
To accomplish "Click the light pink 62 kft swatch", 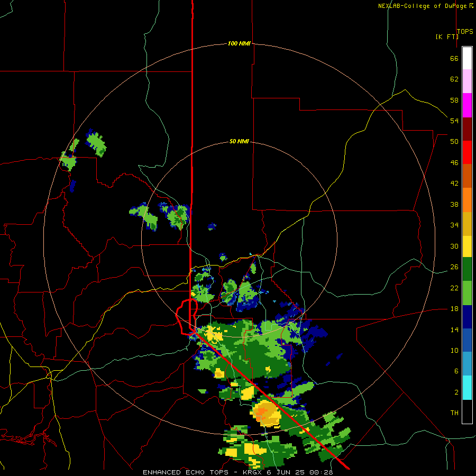I will click(467, 81).
